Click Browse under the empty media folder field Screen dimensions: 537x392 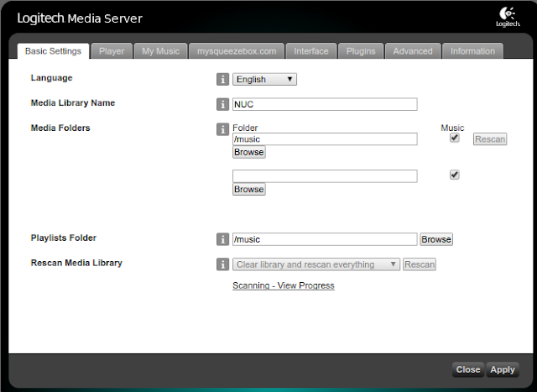[x=249, y=189]
